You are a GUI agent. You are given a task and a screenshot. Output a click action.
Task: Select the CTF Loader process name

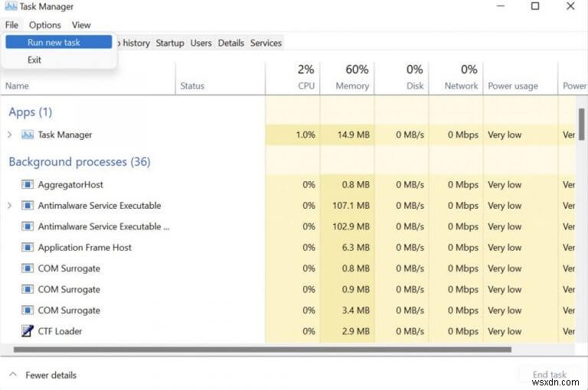pos(60,331)
